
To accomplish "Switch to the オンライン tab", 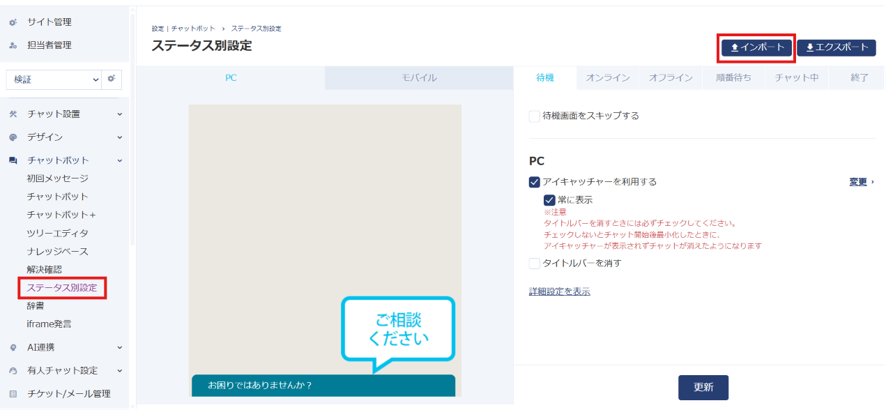I will coord(607,78).
